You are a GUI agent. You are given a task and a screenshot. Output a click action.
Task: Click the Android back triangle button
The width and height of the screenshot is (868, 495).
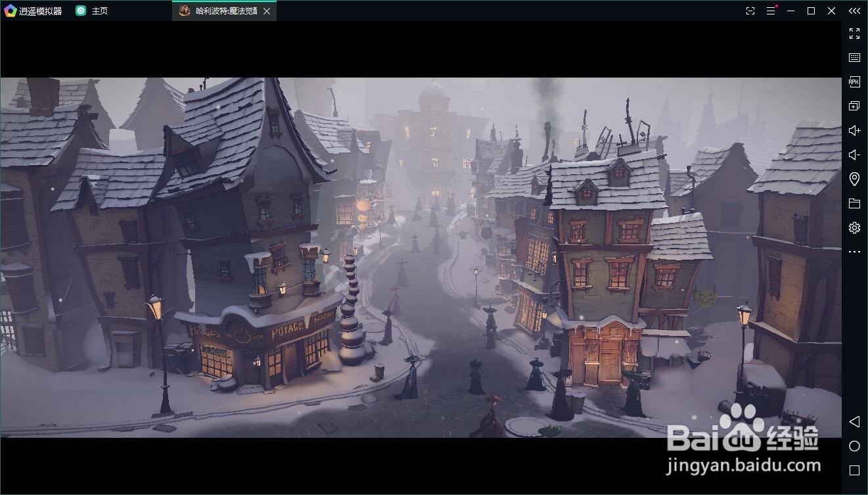(854, 421)
